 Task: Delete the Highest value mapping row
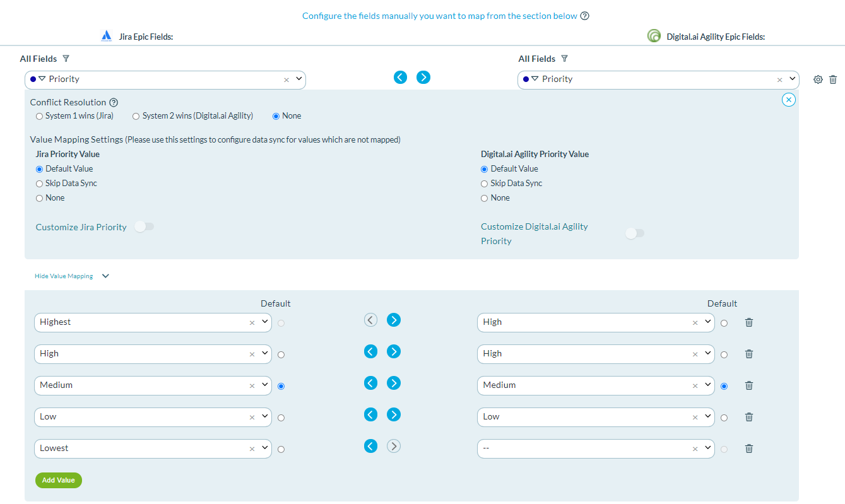tap(749, 322)
